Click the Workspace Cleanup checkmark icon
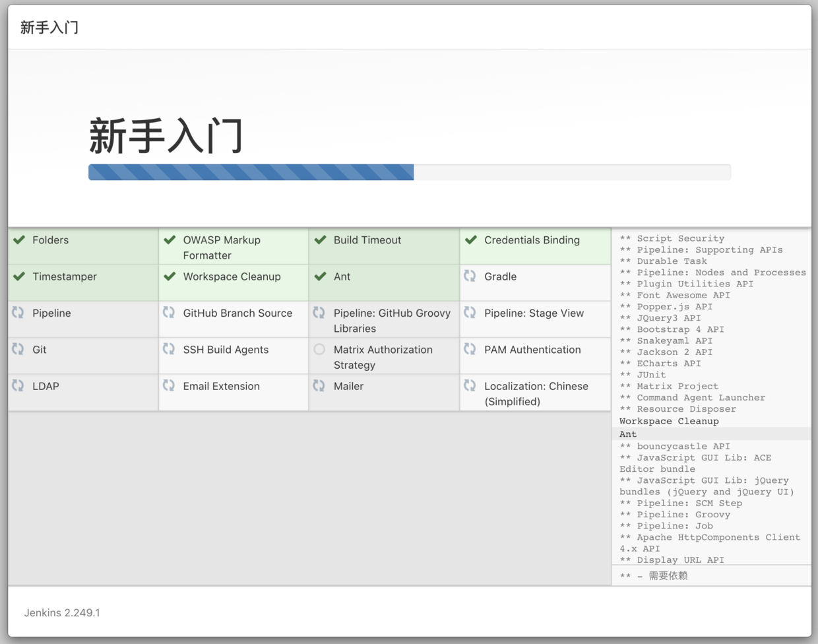Image resolution: width=818 pixels, height=644 pixels. coord(170,276)
